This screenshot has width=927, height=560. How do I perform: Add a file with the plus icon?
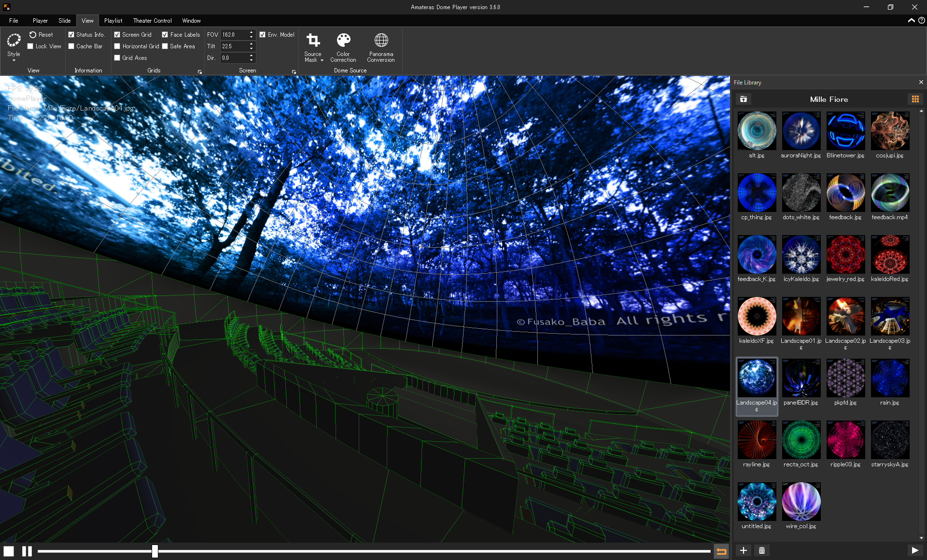point(744,550)
